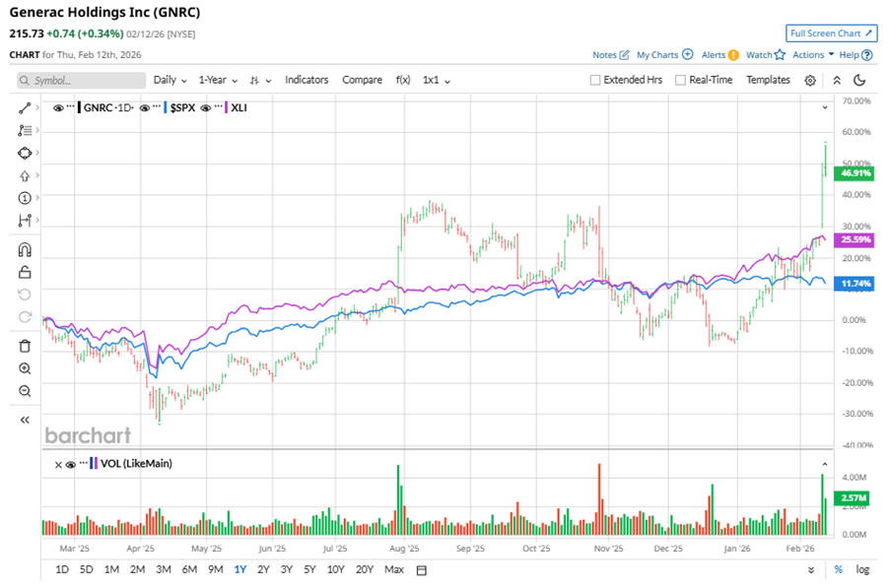
Task: Zoom in with the magnifier plus icon
Action: [25, 368]
